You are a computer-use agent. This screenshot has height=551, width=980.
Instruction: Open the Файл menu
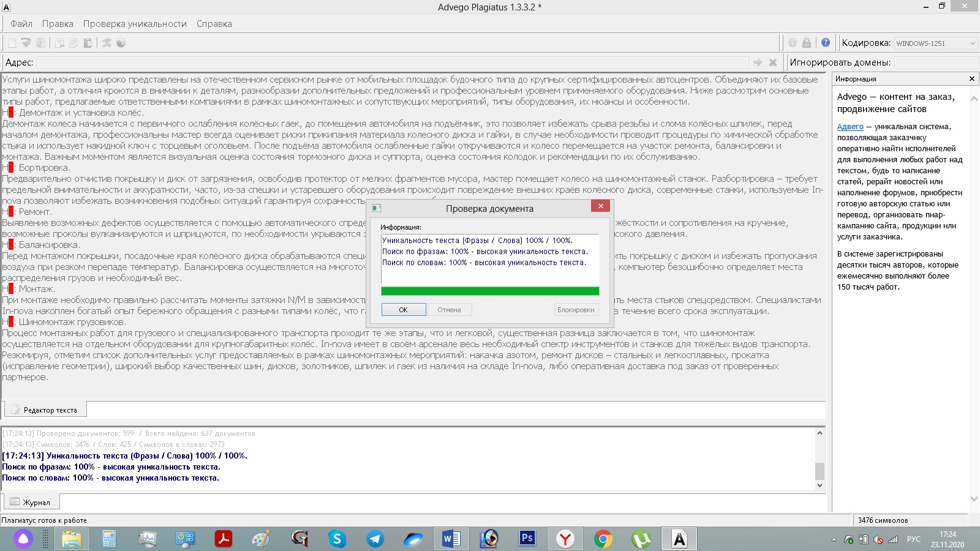[x=21, y=24]
